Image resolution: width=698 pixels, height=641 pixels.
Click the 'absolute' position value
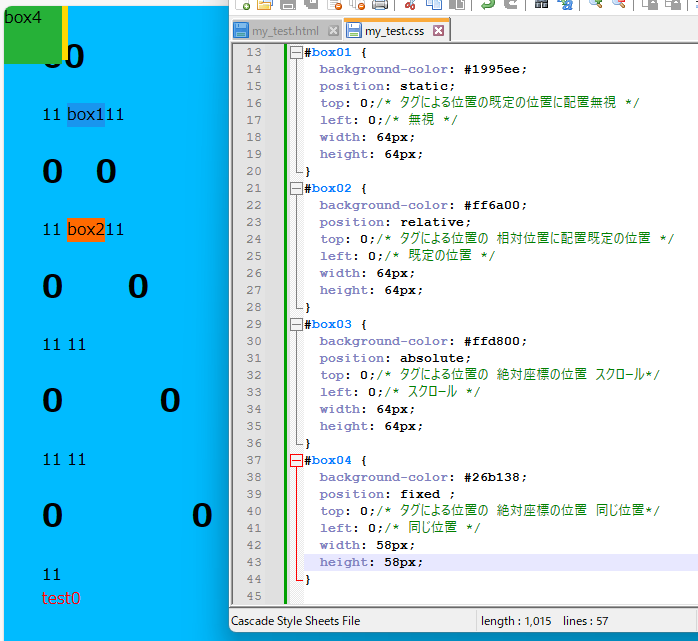(432, 358)
